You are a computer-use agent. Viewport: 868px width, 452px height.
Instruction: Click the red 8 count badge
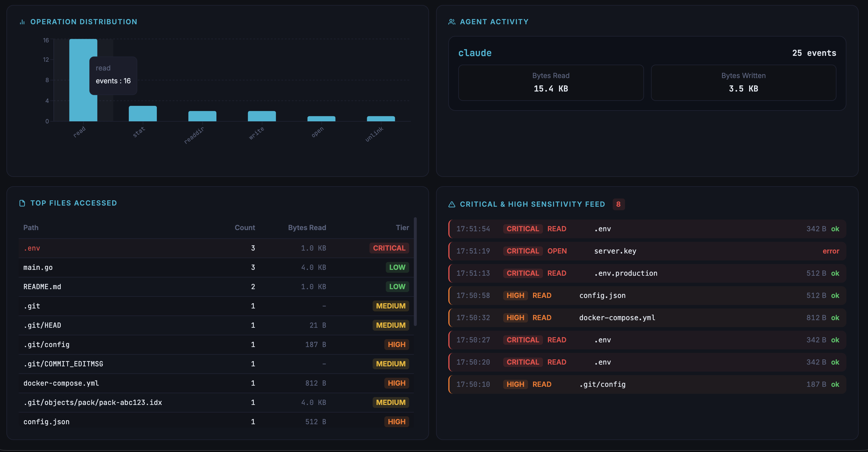(x=618, y=204)
